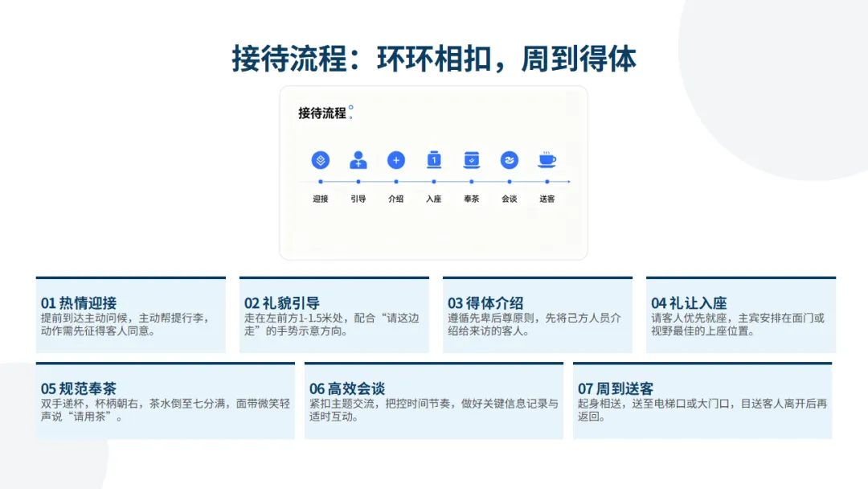Click the timeline dot above 入座
Screen dimensions: 868x489
coord(434,182)
